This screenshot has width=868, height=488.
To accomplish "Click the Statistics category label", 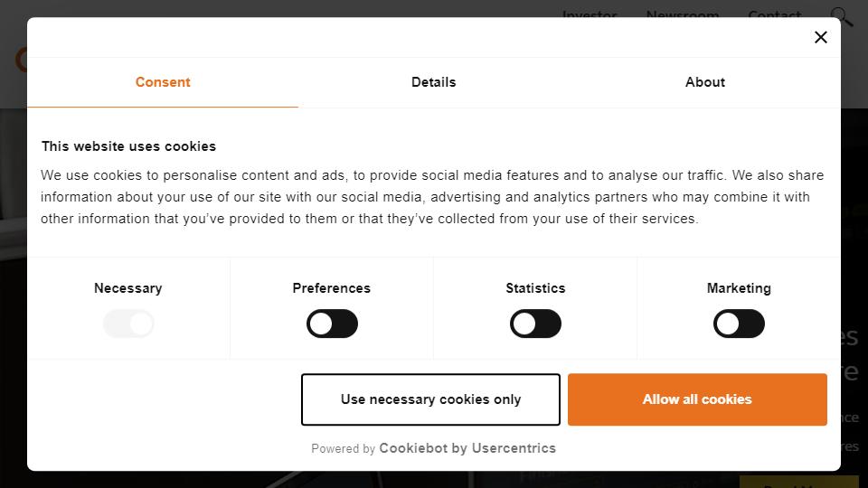I will pos(535,288).
